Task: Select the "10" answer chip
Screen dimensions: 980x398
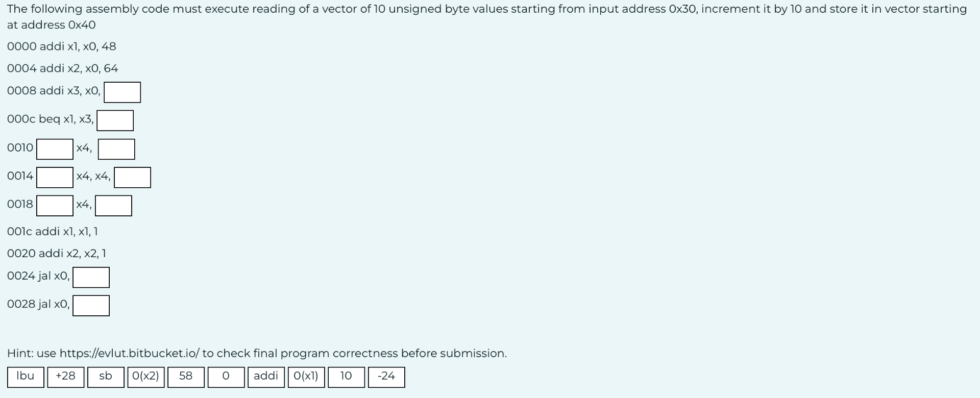Action: click(346, 377)
